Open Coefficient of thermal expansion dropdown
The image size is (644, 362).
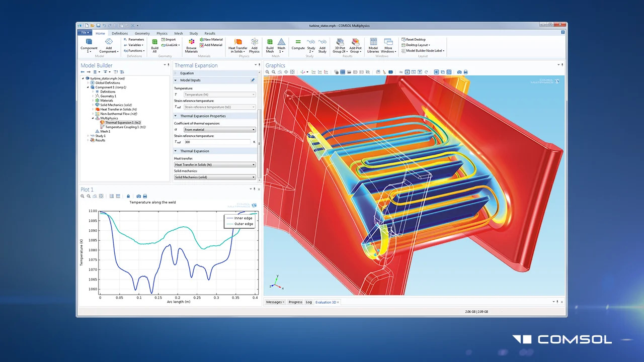pos(219,130)
